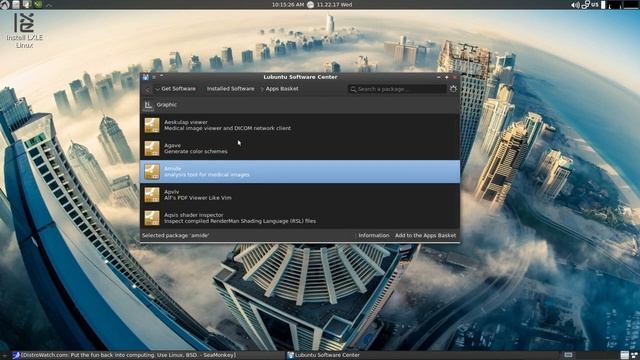Image resolution: width=640 pixels, height=360 pixels.
Task: Click the Apvlv package icon
Action: pyautogui.click(x=152, y=195)
